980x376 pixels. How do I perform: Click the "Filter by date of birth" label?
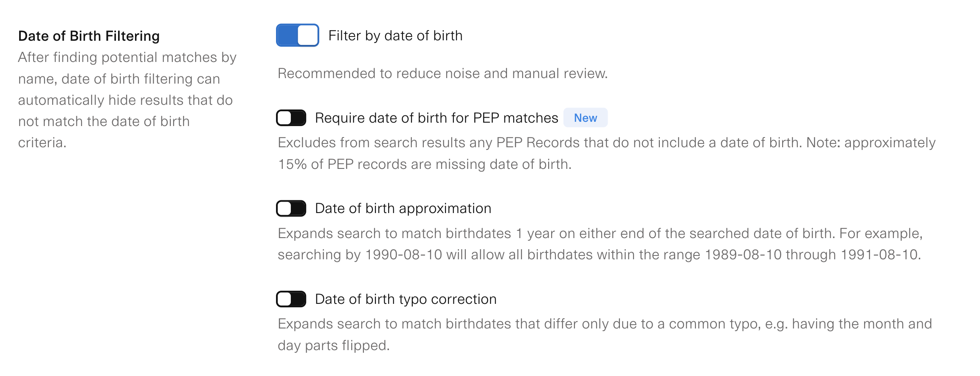coord(395,36)
